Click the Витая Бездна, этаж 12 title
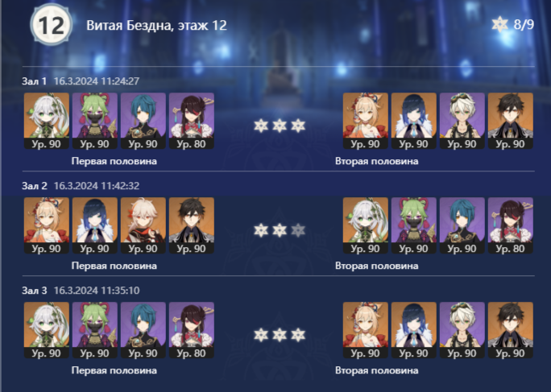Image resolution: width=551 pixels, height=392 pixels. [x=157, y=25]
